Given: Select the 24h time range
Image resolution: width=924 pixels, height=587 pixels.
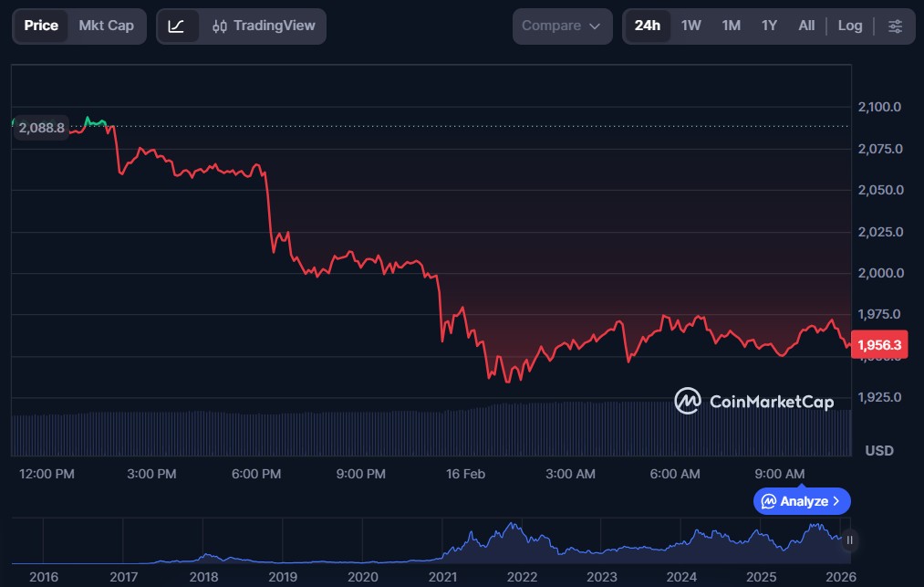Looking at the screenshot, I should [647, 26].
